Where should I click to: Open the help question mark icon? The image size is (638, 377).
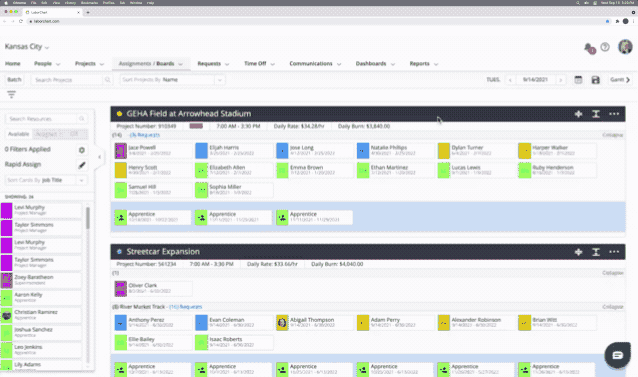[x=605, y=47]
